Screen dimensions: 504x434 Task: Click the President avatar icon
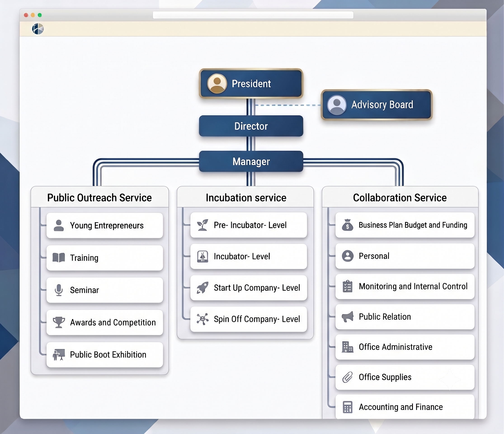pos(217,83)
